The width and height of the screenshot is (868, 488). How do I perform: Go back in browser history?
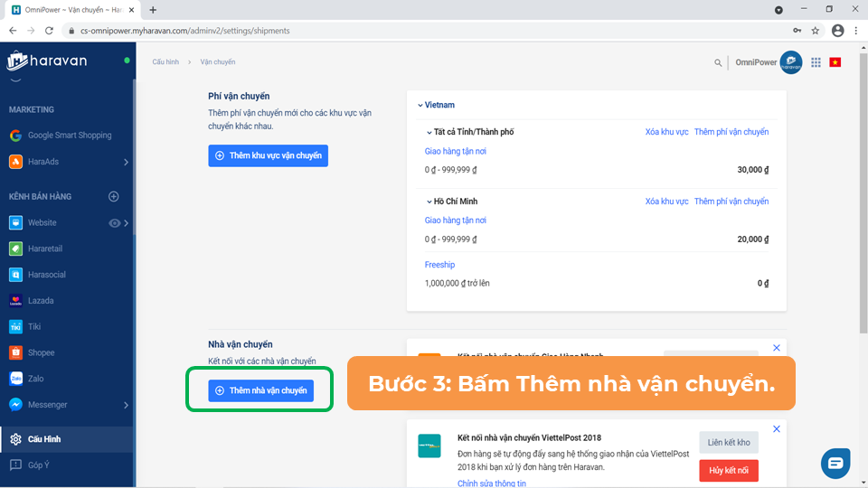pyautogui.click(x=13, y=31)
